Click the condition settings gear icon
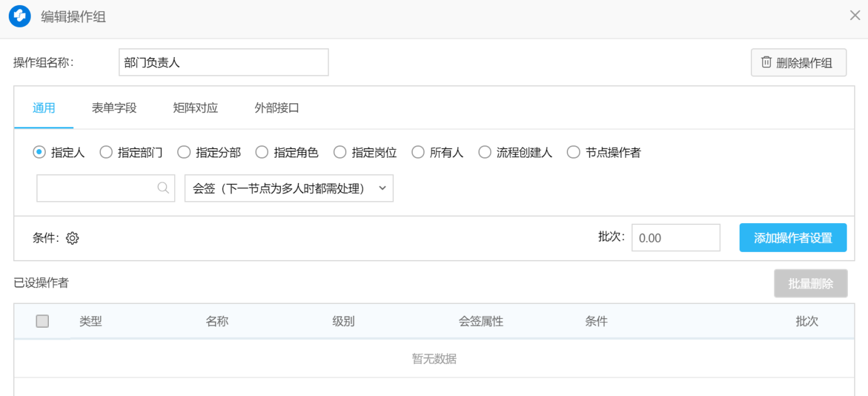Screen dimensions: 868x396 coord(73,238)
